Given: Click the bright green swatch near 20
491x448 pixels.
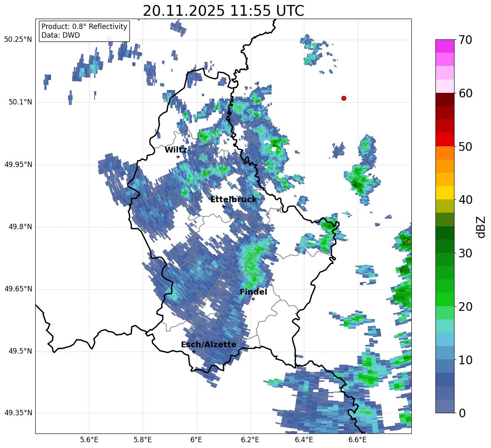Looking at the screenshot, I should [x=445, y=299].
